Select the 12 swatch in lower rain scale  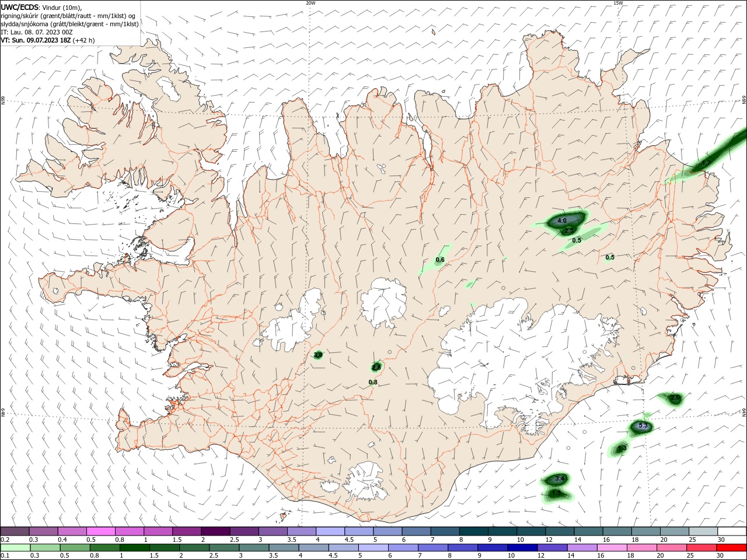(552, 548)
